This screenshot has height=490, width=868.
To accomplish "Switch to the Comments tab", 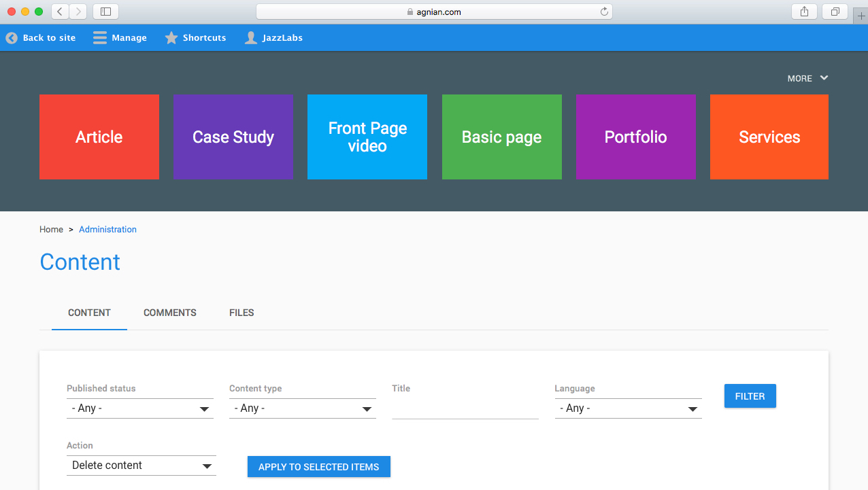I will click(169, 313).
